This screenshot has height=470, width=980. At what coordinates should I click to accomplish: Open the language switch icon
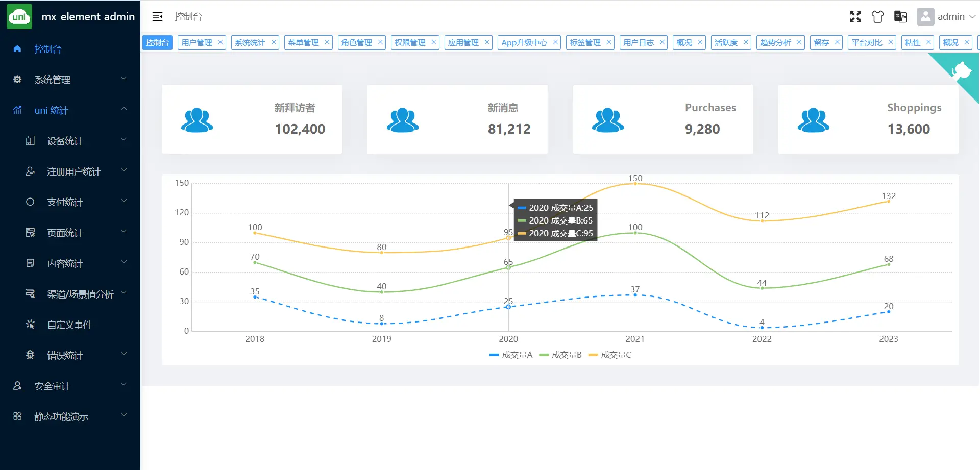pos(900,17)
